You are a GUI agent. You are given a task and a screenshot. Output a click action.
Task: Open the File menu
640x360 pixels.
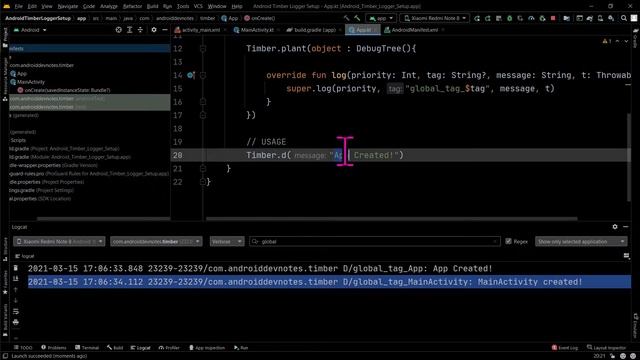tap(18, 7)
